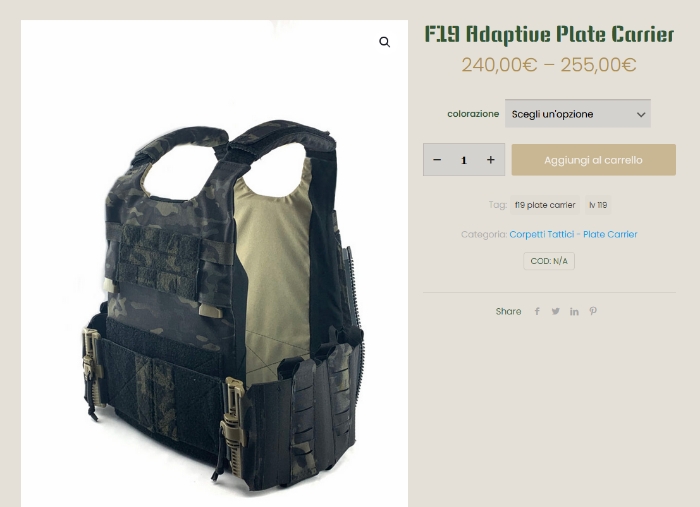Share product on Pinterest
Viewport: 700px width, 507px height.
click(x=593, y=312)
